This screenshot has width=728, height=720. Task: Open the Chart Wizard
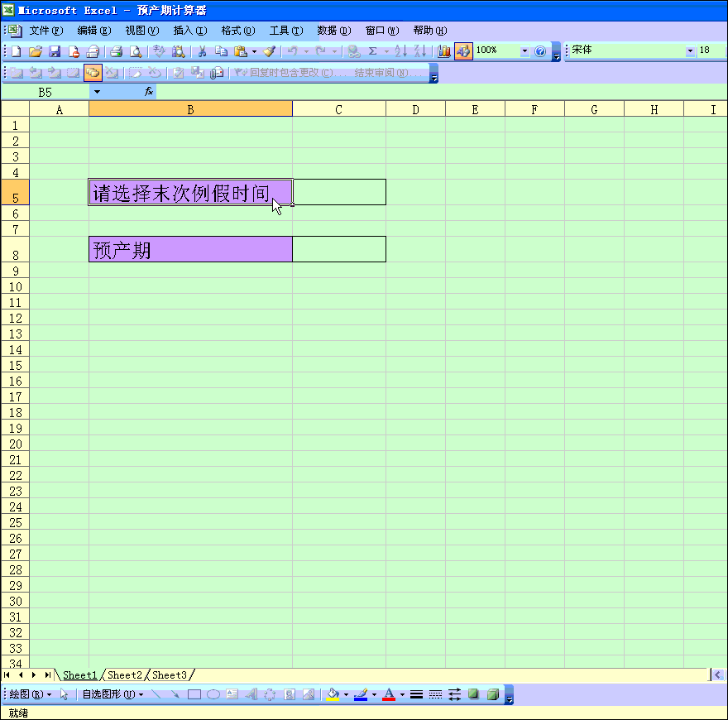[443, 50]
